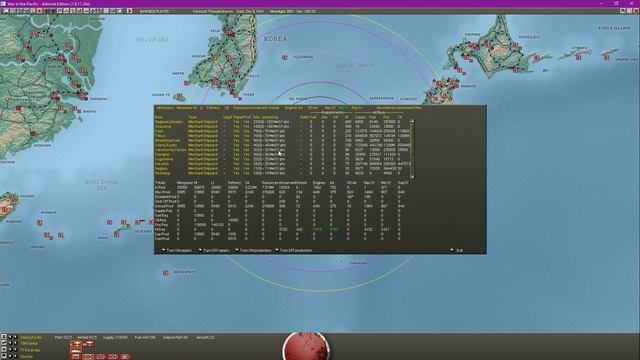Click second icon at top-right of toolbar

tap(629, 11)
